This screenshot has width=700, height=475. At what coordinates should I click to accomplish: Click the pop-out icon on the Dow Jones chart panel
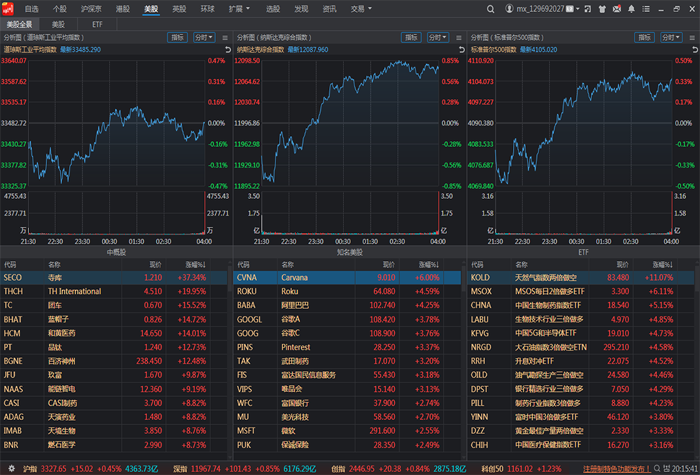point(224,37)
